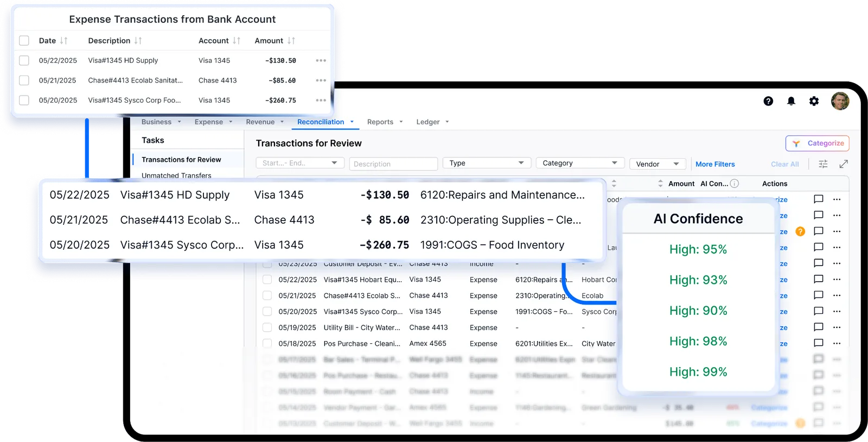Sort bank card by Description

138,41
